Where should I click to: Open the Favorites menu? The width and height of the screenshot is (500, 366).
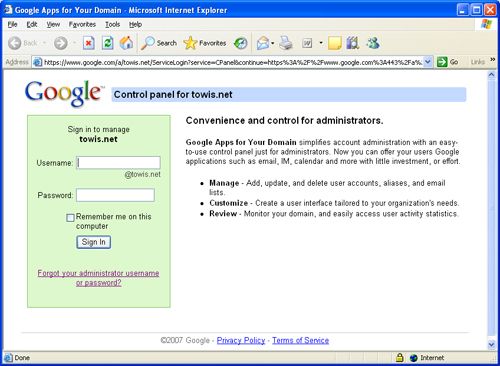coord(82,24)
